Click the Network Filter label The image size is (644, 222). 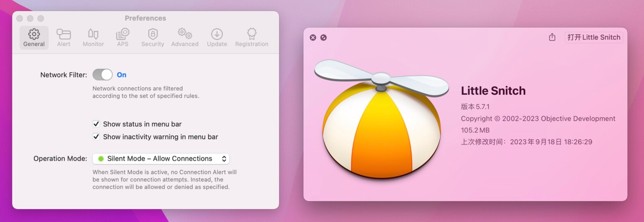64,75
